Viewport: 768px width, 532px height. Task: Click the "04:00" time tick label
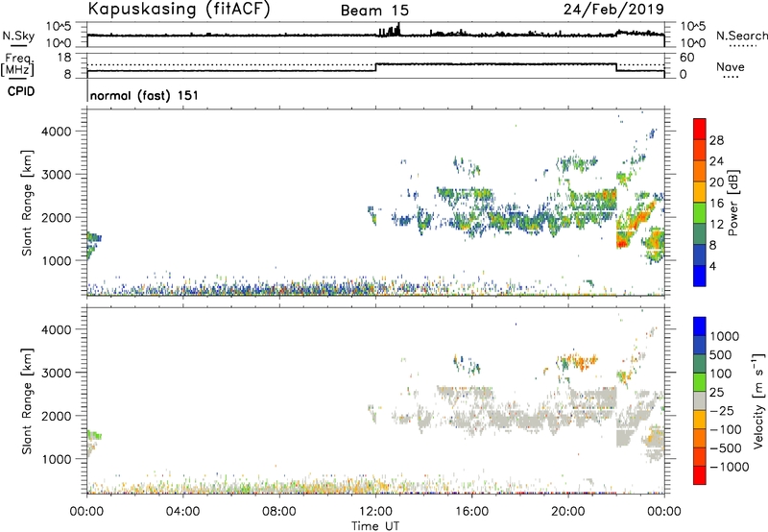tap(182, 512)
